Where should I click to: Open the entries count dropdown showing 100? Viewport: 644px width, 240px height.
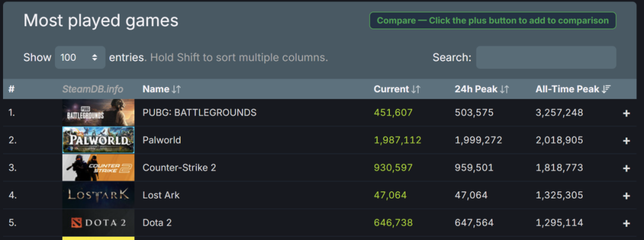[x=80, y=58]
